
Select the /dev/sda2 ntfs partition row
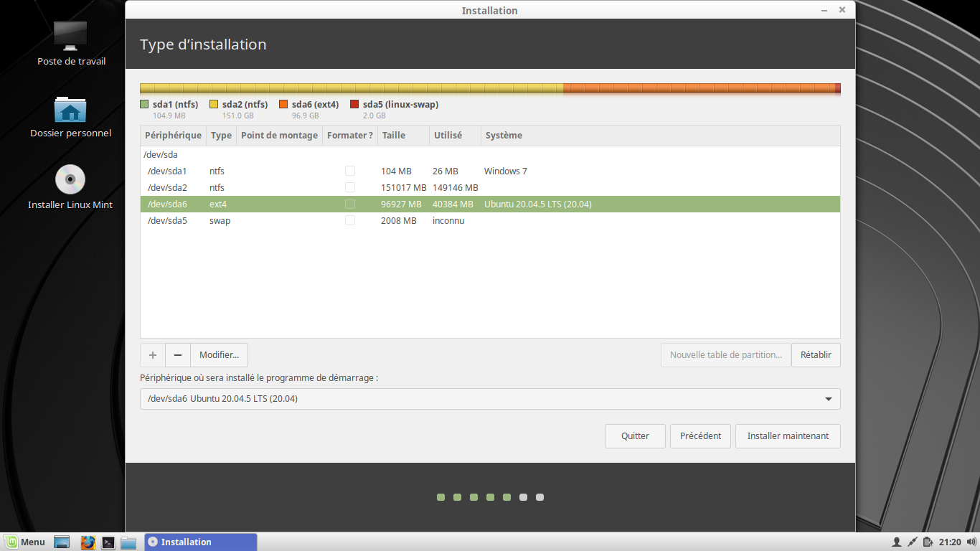pos(287,188)
